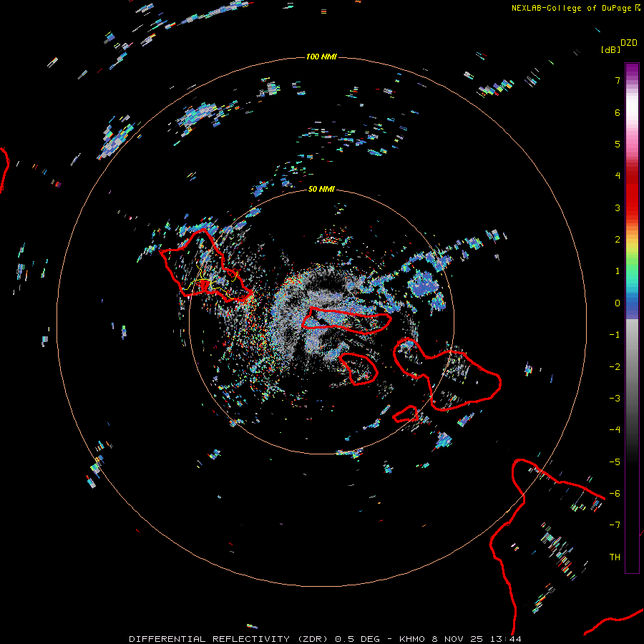Click the DZD product label above color bar
The image size is (644, 644).
[x=629, y=43]
